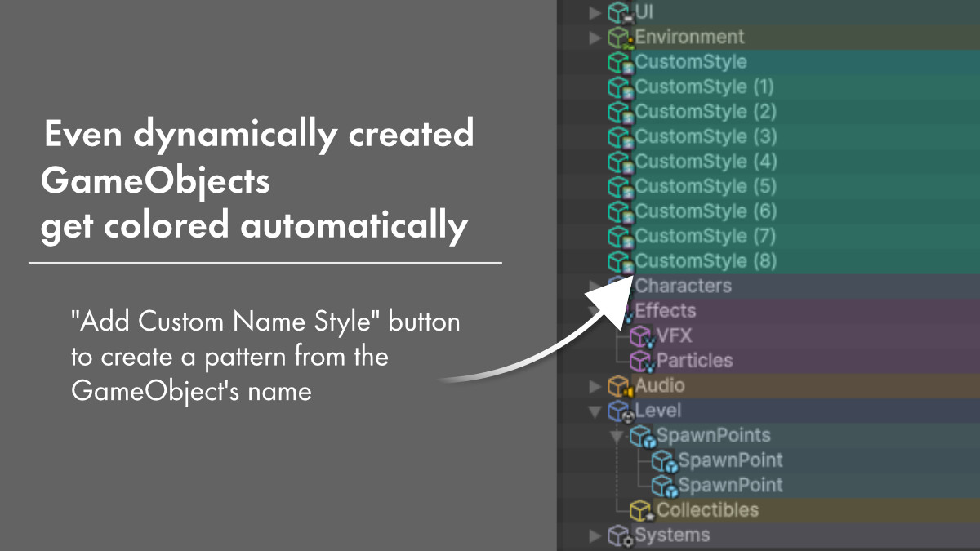980x551 pixels.
Task: Select the Effects GameObject label
Action: 665,311
